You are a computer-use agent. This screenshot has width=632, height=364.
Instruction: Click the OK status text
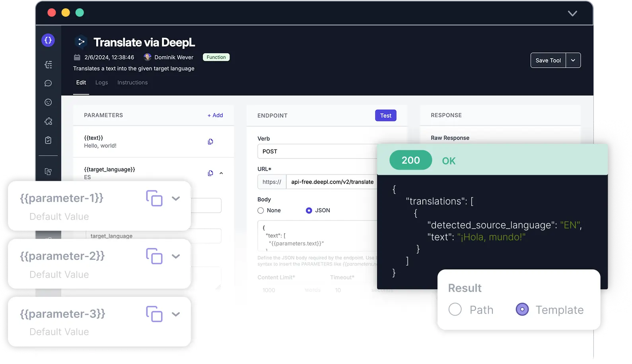449,161
